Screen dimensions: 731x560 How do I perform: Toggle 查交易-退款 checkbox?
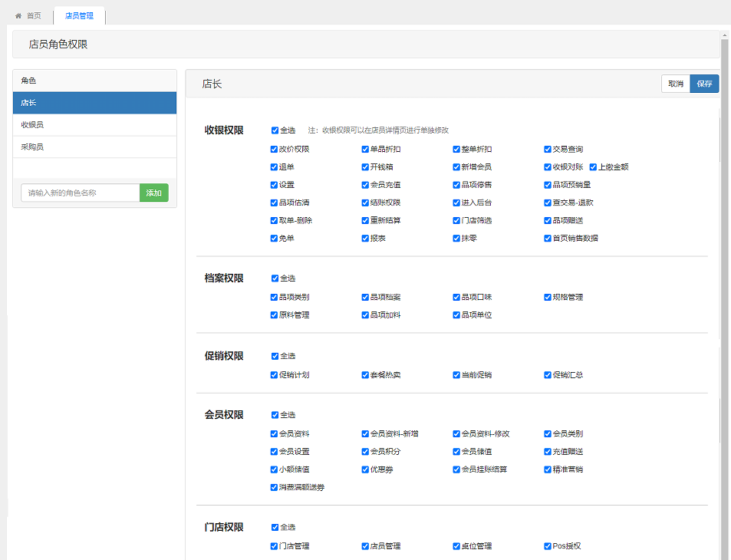pyautogui.click(x=548, y=203)
